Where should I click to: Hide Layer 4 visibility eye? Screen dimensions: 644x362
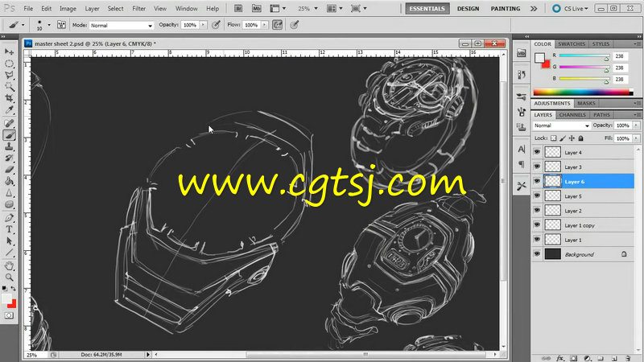click(x=537, y=152)
